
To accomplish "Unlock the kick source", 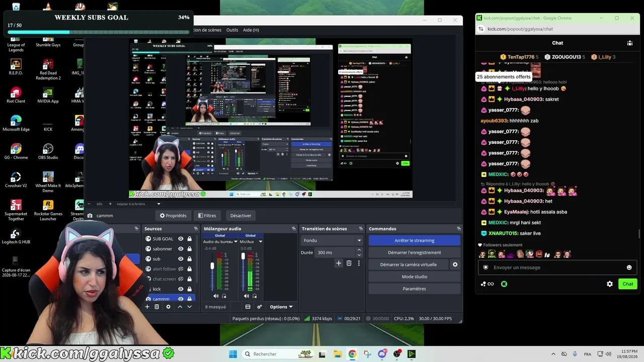I will click(189, 289).
